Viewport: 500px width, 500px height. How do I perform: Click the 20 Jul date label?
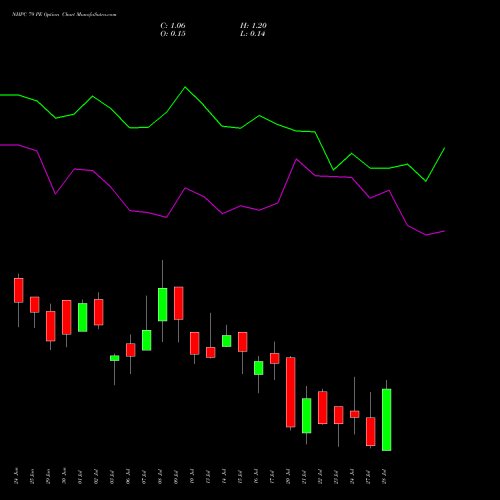(288, 476)
